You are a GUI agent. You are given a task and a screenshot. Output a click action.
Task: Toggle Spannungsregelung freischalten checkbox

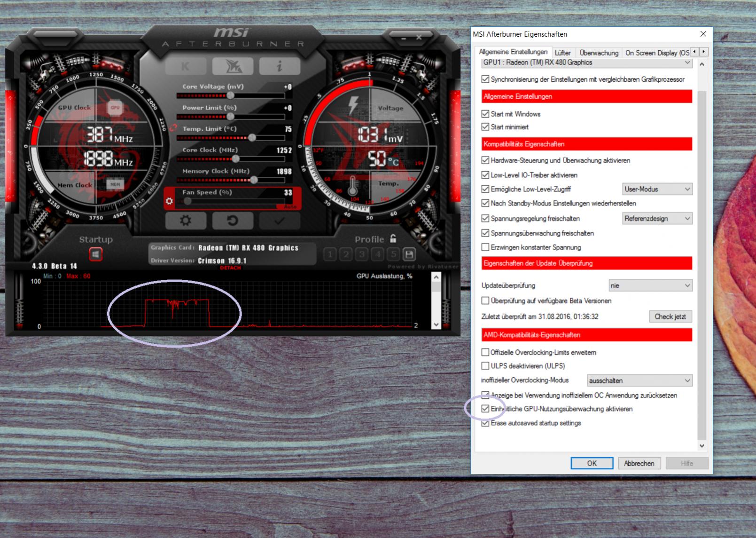485,219
